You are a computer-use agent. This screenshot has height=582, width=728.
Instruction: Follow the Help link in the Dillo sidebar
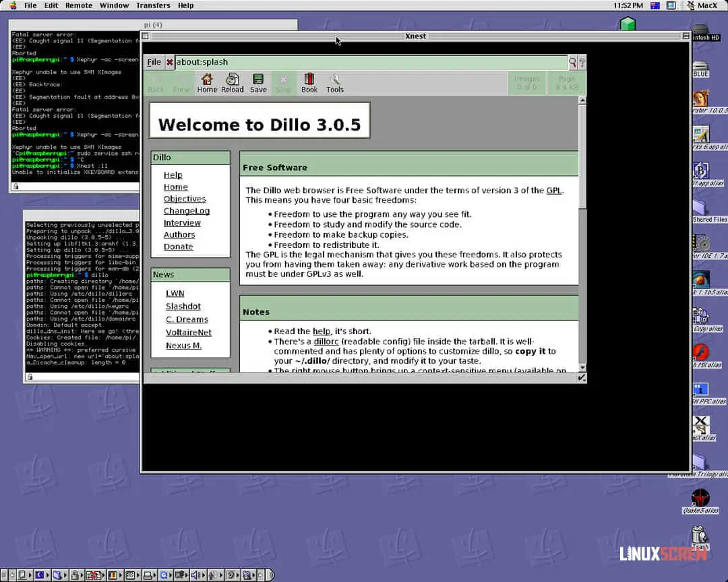point(173,175)
